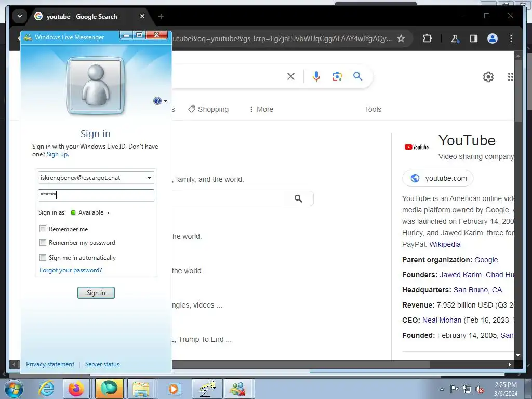Close the youtube - Google Search tab
Viewport: 532px width, 399px height.
click(142, 16)
